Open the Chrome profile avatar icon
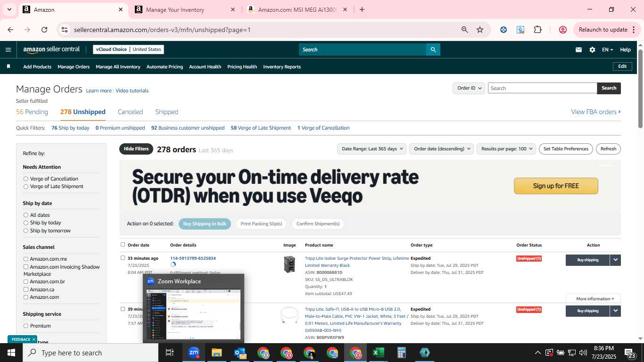Screen dimensions: 644x362 pyautogui.click(x=562, y=30)
